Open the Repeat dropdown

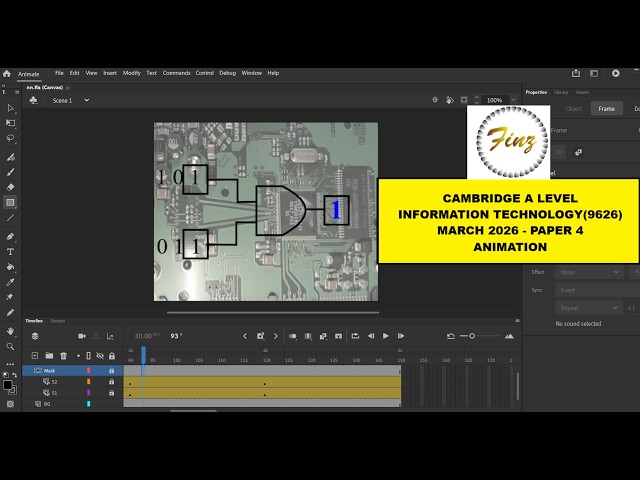click(589, 308)
